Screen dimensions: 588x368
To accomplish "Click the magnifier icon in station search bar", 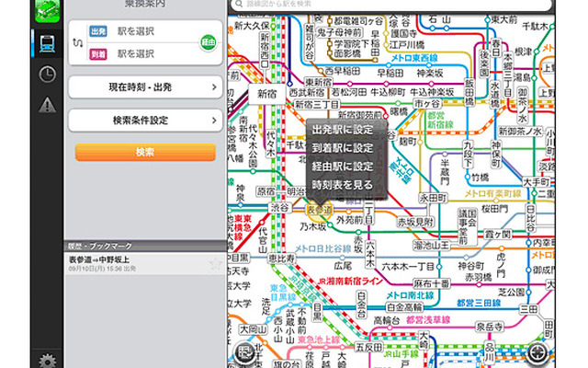I will [x=238, y=4].
